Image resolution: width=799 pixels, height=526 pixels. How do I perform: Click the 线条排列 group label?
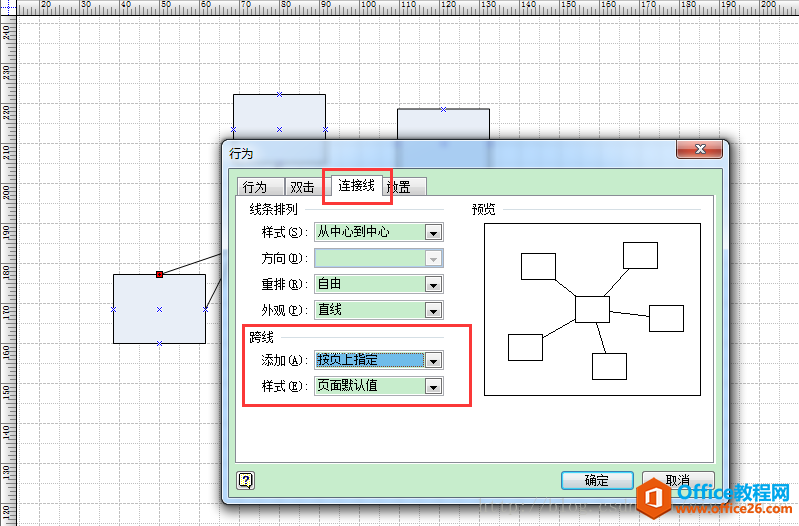pyautogui.click(x=274, y=209)
